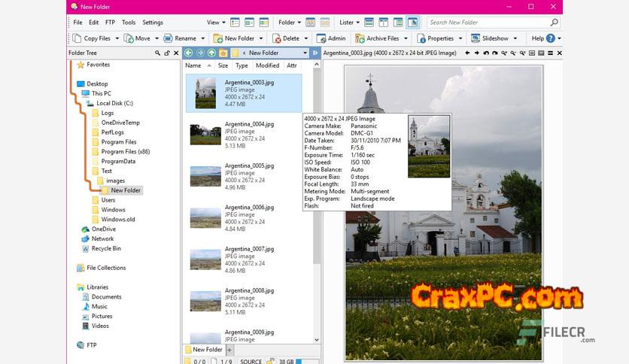Toggle the viewer pane layout button

412,23
